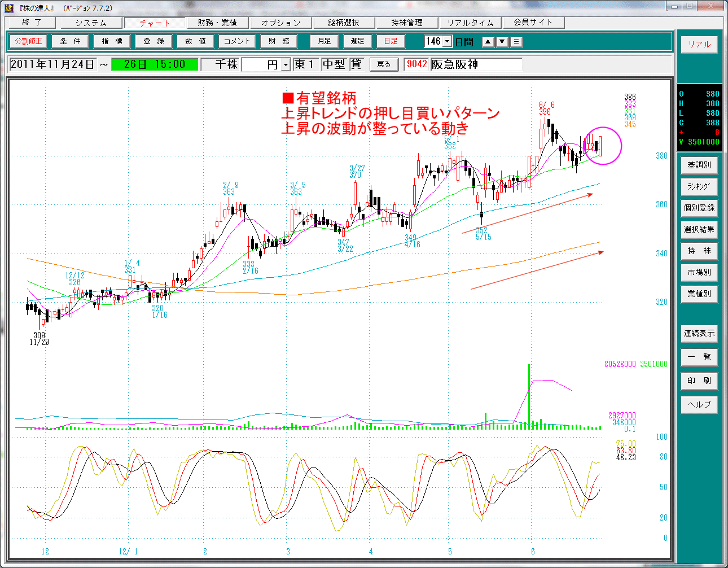Switch to 月足 monthly chart

324,41
